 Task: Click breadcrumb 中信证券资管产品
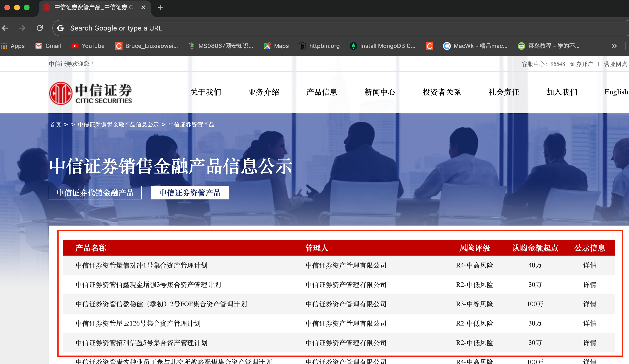click(x=191, y=124)
